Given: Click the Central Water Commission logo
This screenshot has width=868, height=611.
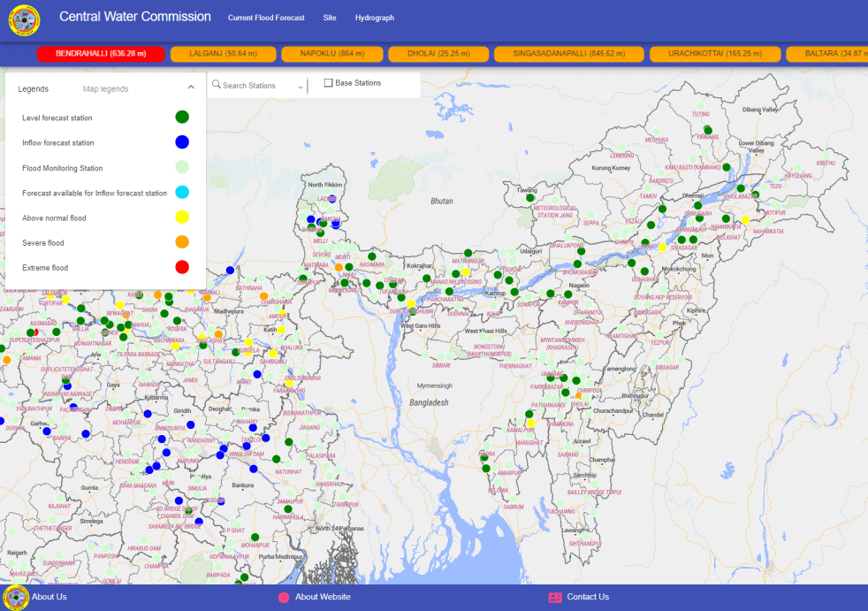Looking at the screenshot, I should (x=24, y=19).
